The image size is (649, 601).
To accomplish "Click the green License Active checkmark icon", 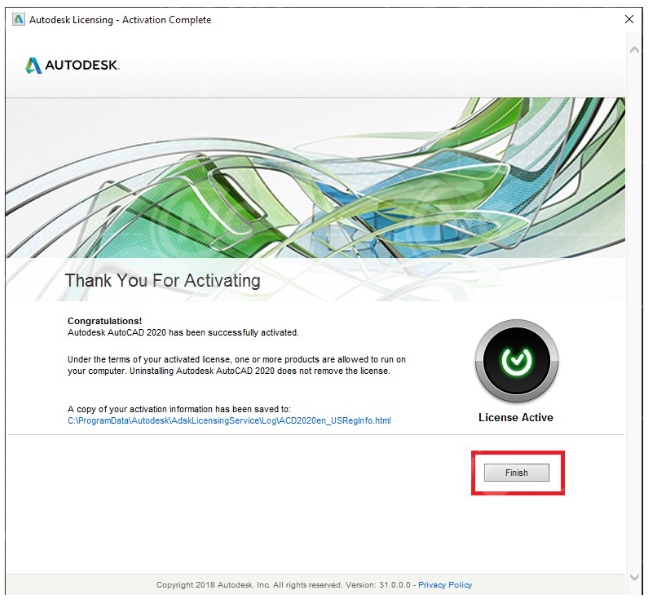I will [516, 361].
